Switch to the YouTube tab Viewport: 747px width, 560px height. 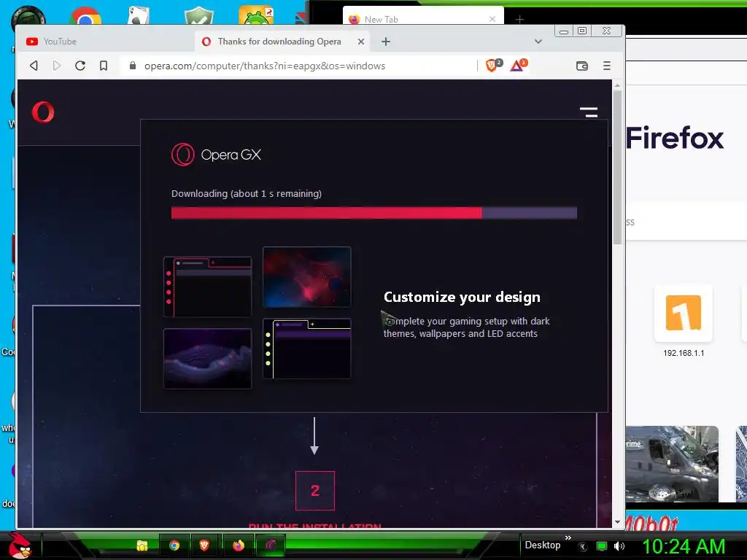click(x=105, y=42)
